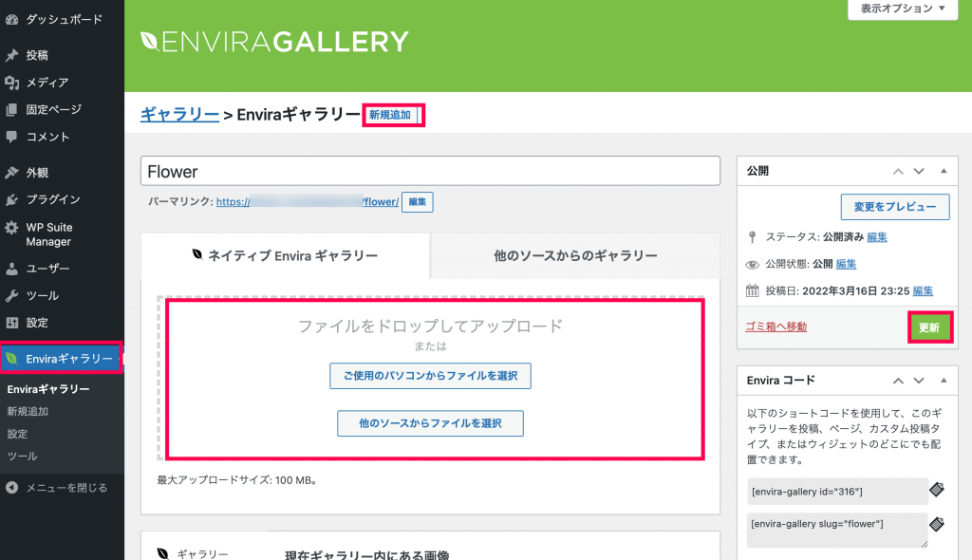Click the user icon beside ユーザー

[x=11, y=269]
